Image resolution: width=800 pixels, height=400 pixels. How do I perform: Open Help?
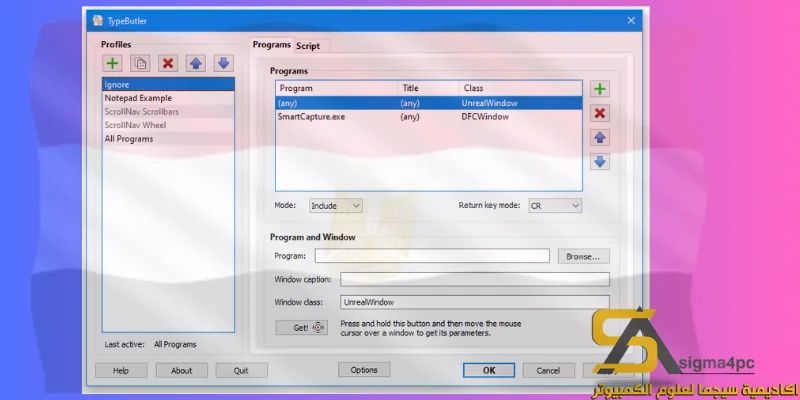[x=121, y=370]
